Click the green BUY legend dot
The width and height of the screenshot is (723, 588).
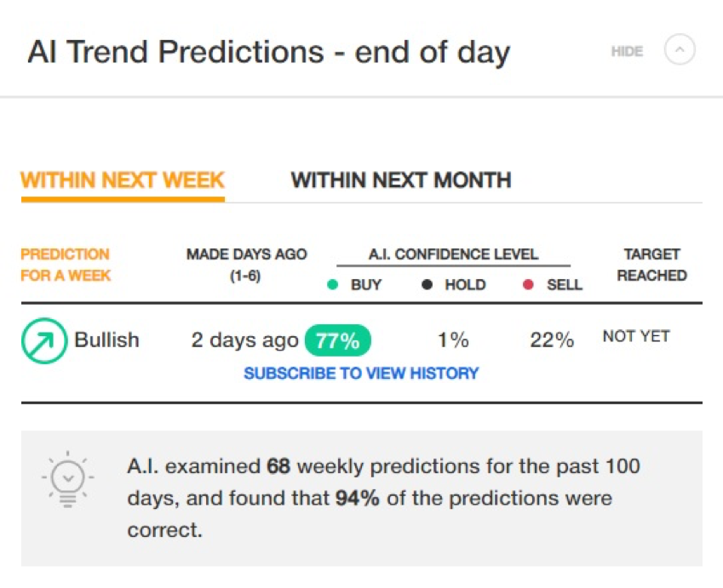pyautogui.click(x=332, y=285)
